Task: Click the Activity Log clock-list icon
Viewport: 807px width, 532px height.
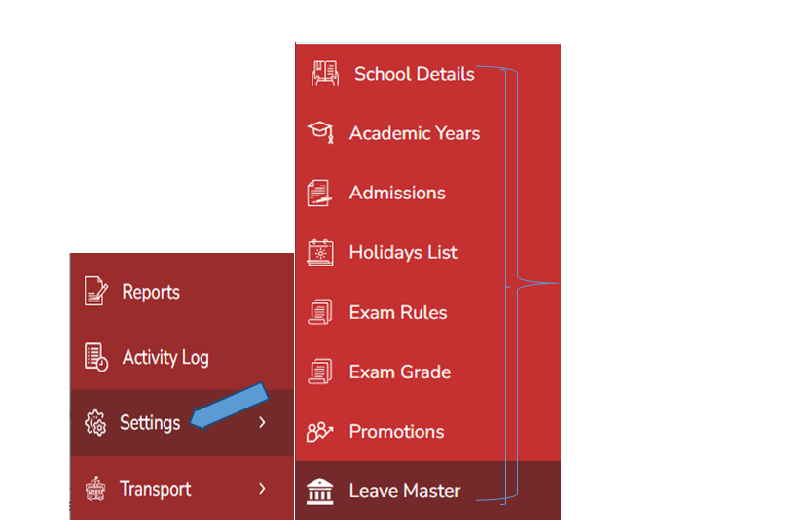Action: click(95, 357)
